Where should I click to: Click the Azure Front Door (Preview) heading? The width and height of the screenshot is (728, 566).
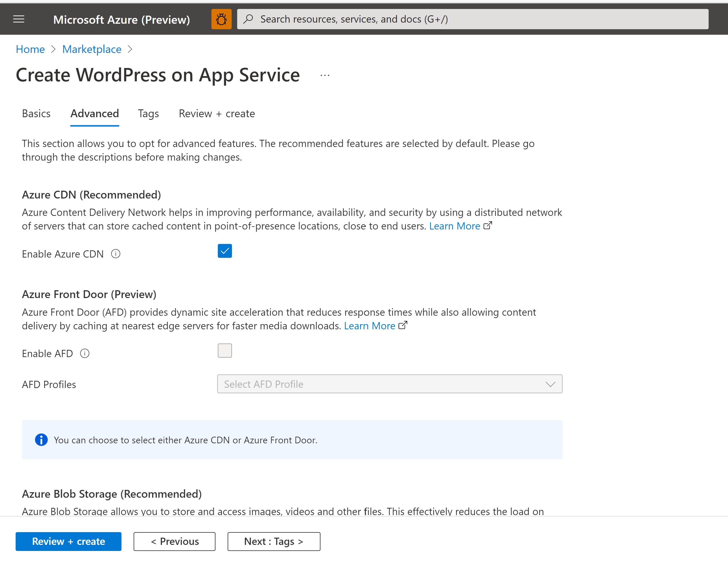pos(89,295)
